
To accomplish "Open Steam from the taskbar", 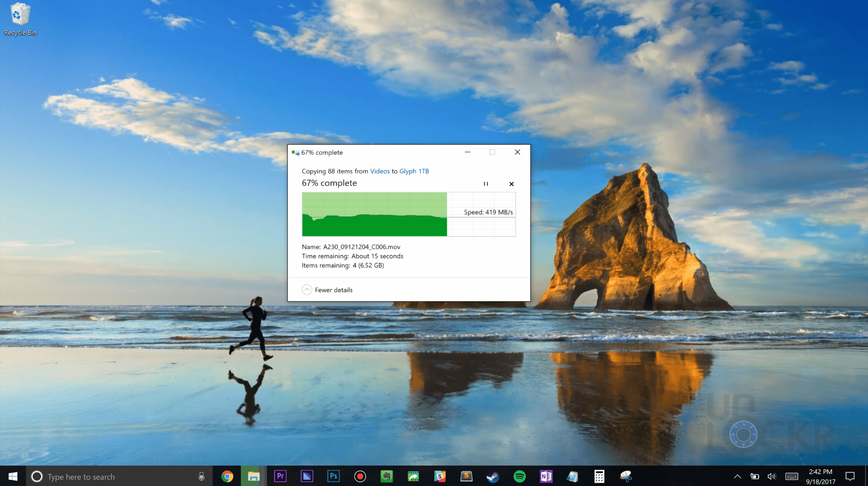I will (x=492, y=476).
